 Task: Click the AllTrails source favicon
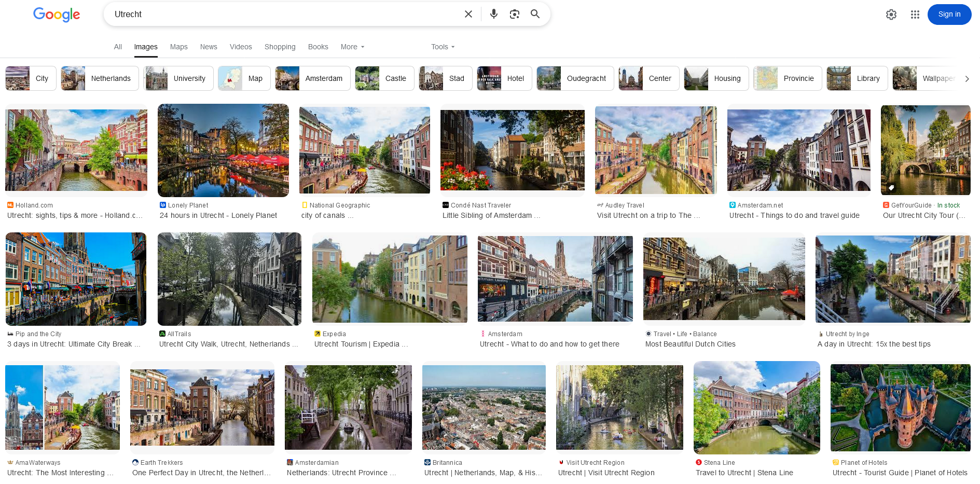162,334
